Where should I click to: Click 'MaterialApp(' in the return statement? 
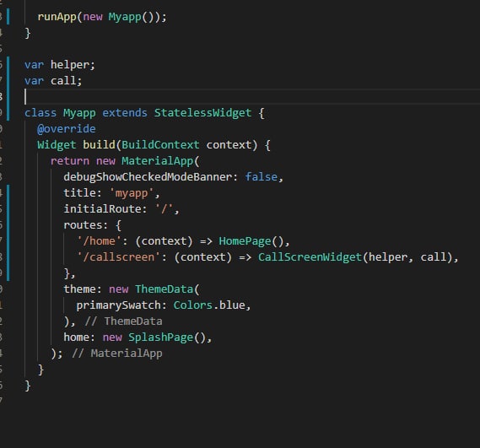click(x=160, y=161)
